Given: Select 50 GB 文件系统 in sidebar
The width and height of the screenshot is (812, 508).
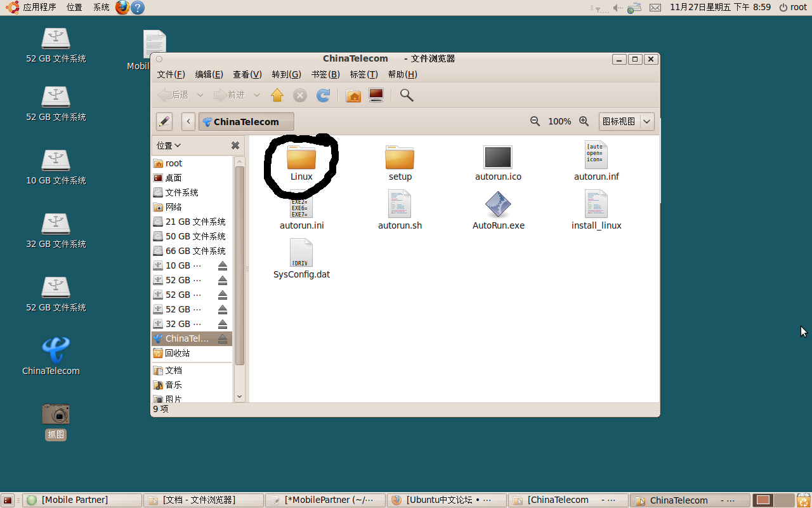Looking at the screenshot, I should pos(192,236).
